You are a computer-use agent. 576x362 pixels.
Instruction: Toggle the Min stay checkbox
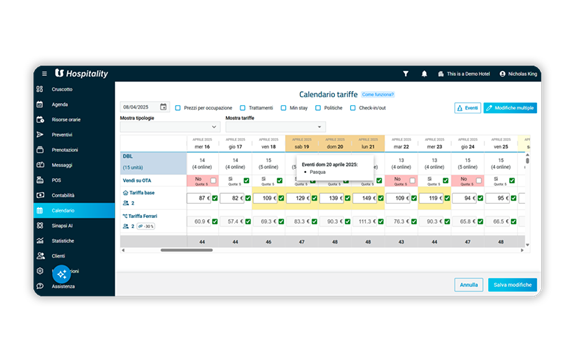[283, 108]
